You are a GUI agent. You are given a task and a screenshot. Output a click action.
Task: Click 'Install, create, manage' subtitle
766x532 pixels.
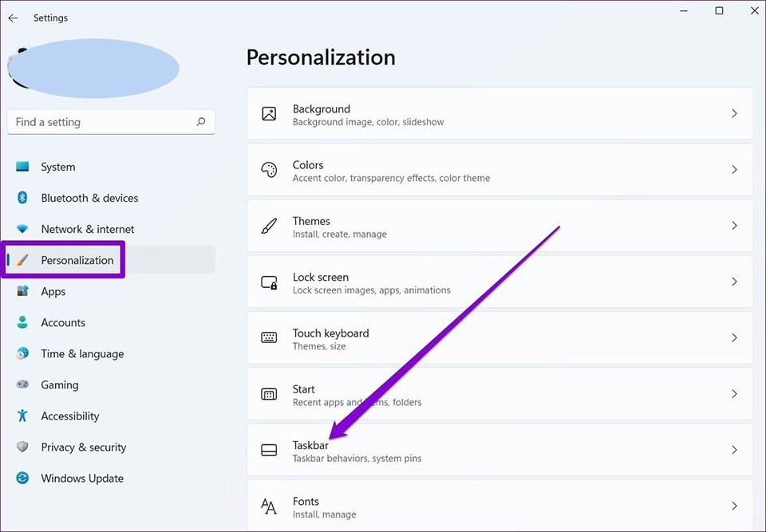tap(340, 234)
